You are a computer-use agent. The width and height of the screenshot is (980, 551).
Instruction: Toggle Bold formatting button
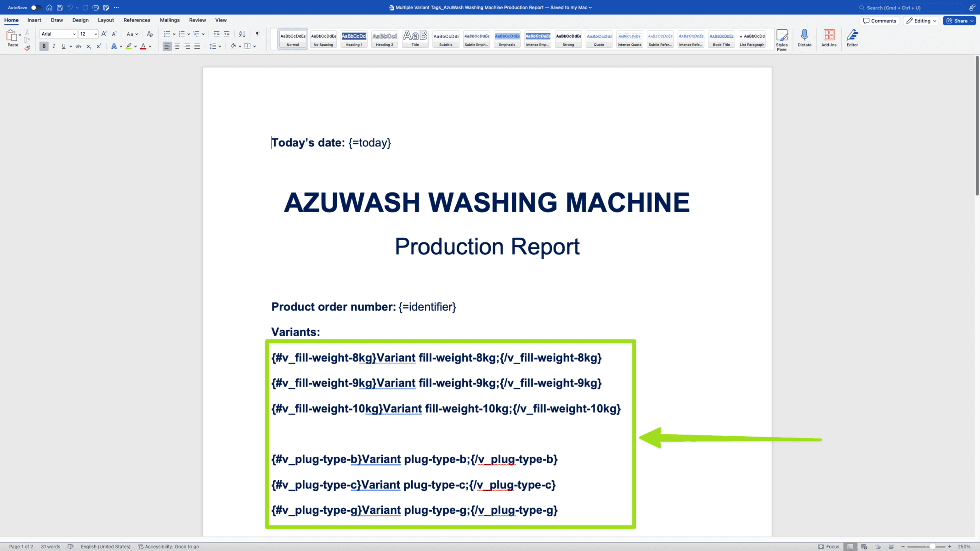[x=44, y=46]
